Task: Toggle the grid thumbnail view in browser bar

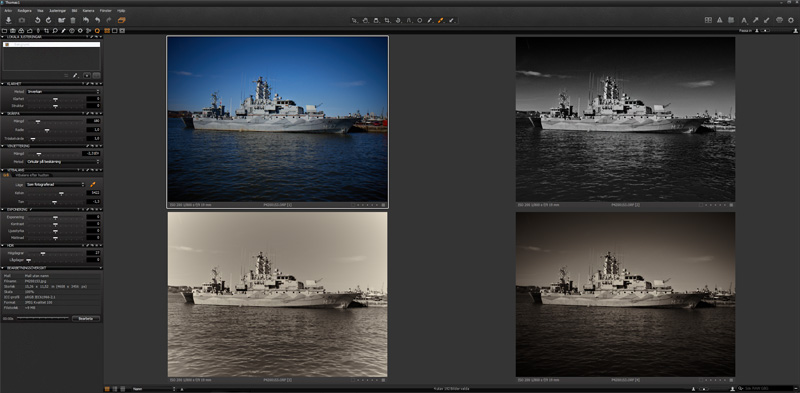Action: coord(107,389)
